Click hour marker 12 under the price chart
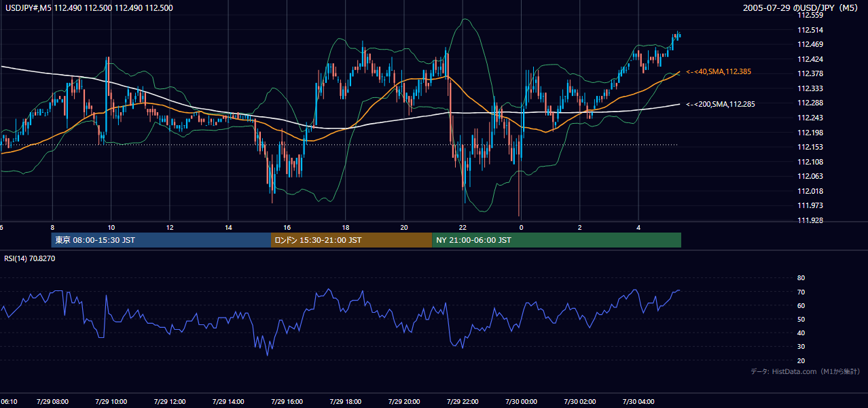 [x=170, y=228]
